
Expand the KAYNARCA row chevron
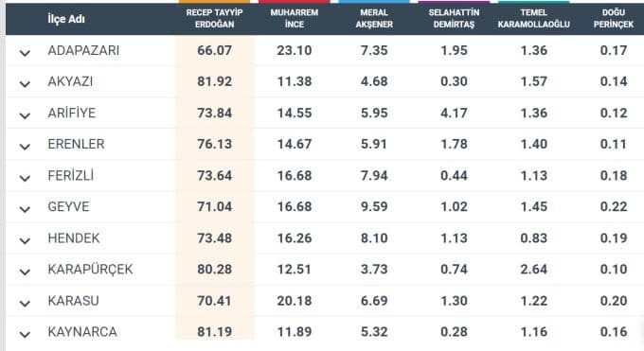click(x=25, y=335)
